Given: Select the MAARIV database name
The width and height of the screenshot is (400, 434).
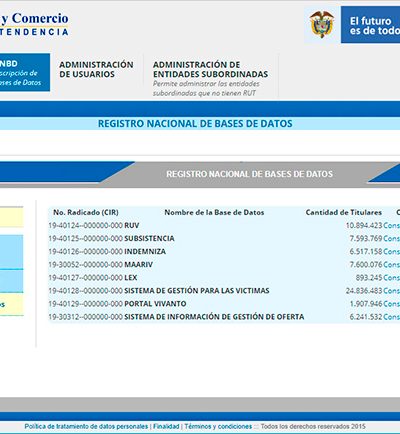Looking at the screenshot, I should tap(139, 264).
